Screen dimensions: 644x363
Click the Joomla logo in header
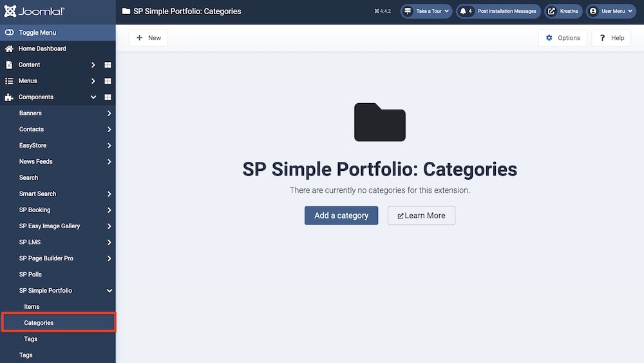coord(33,12)
